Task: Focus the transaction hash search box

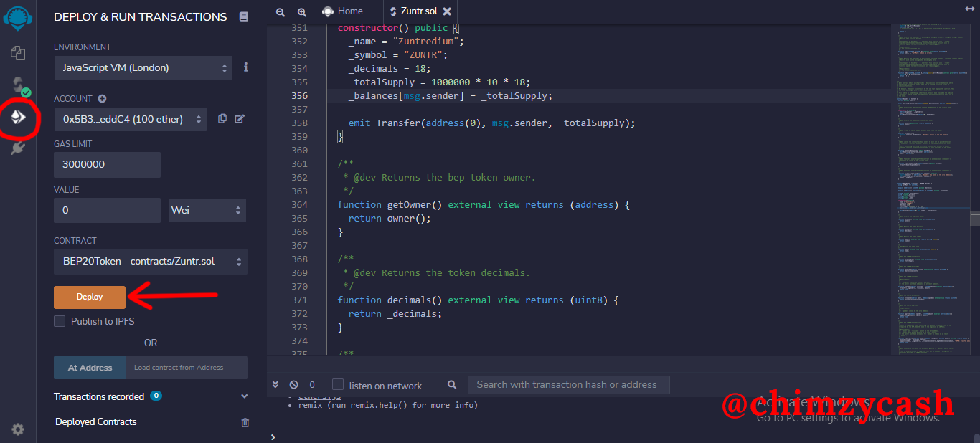Action: click(568, 385)
